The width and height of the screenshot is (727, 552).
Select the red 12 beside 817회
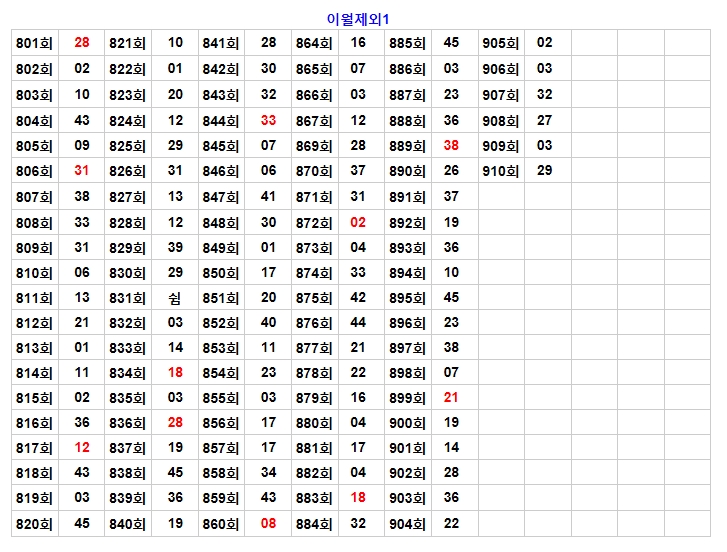point(82,447)
